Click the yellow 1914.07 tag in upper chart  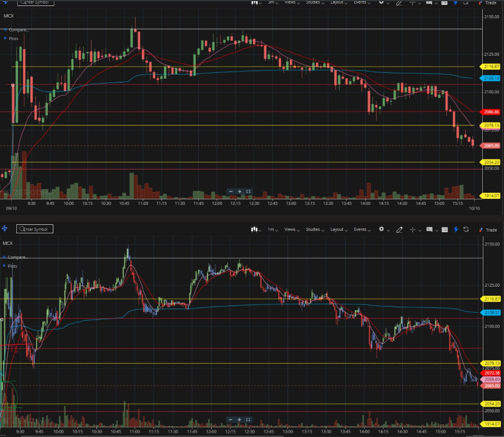pyautogui.click(x=490, y=195)
